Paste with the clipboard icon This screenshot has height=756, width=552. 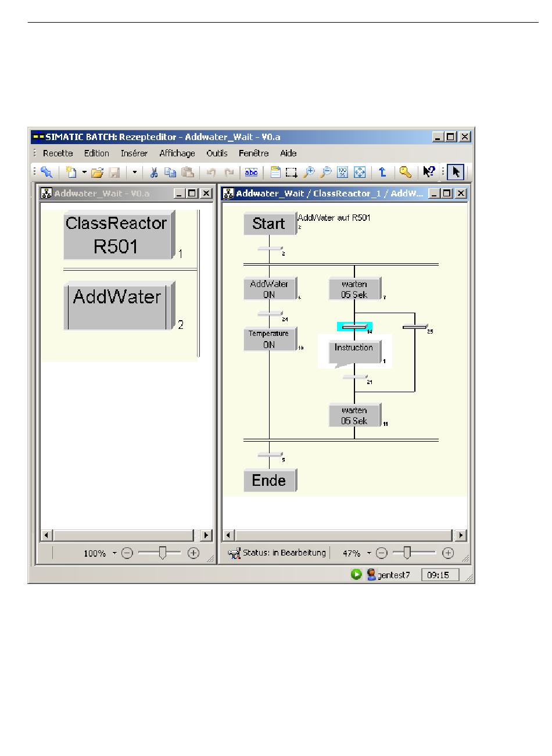point(187,172)
